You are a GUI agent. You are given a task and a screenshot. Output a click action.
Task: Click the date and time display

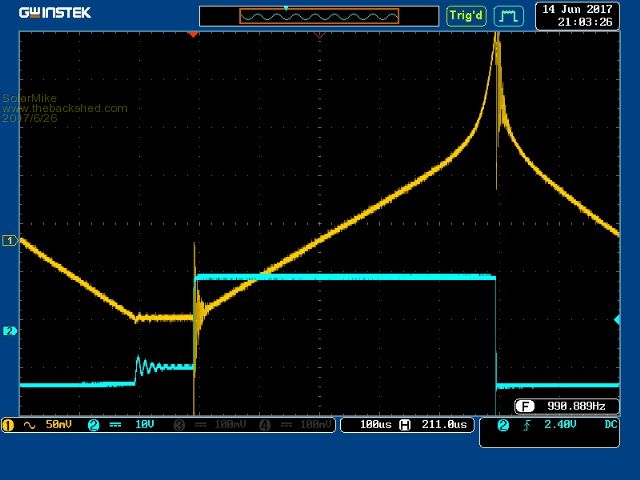(x=576, y=15)
